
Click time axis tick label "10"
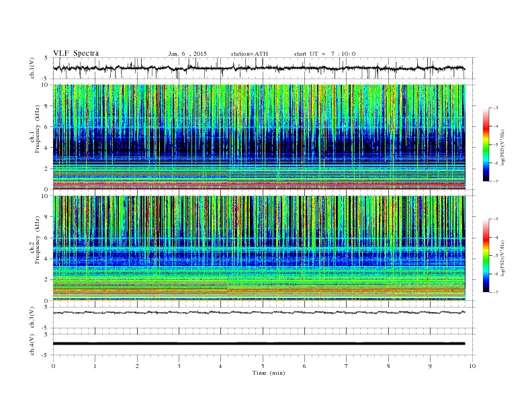(472, 366)
